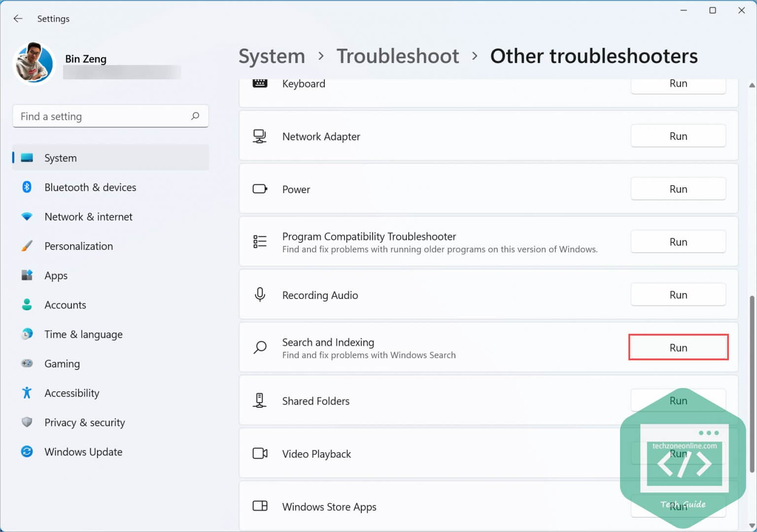Select the Personalization paintbrush icon
The height and width of the screenshot is (532, 757).
tap(27, 246)
